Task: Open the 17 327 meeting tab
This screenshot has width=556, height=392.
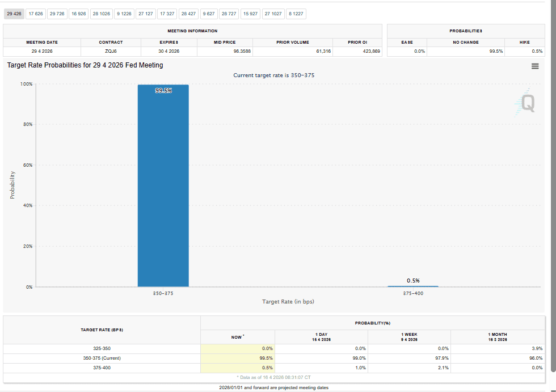Action: 167,14
